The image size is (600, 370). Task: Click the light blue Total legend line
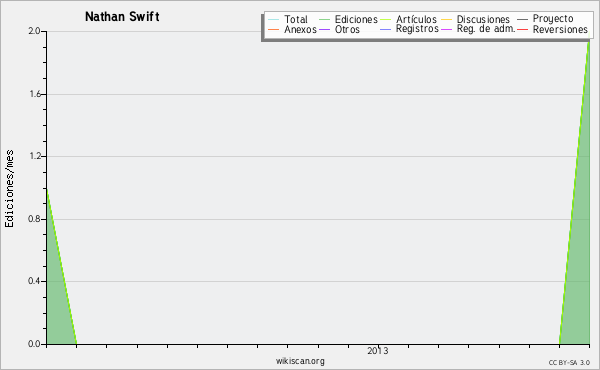[x=274, y=20]
